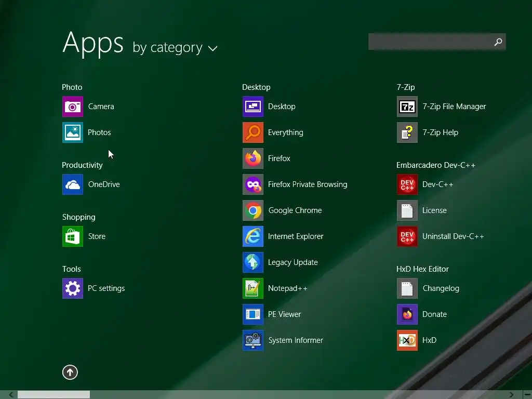The width and height of the screenshot is (532, 399).
Task: Click the 'HxD Hex Editor' category heading
Action: tap(422, 269)
